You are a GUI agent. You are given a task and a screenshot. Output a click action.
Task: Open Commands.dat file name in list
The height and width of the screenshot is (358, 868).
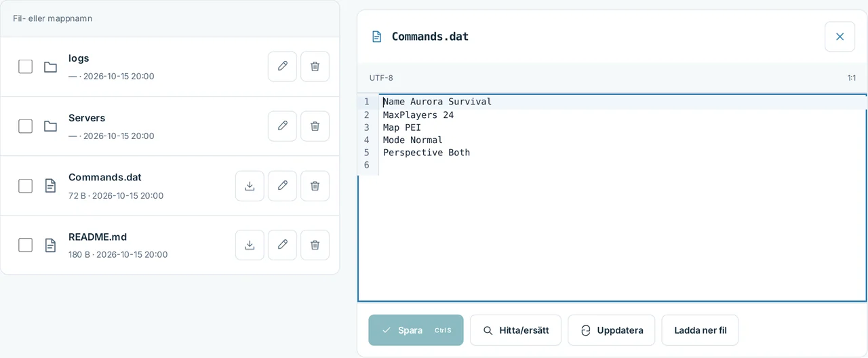tap(105, 178)
